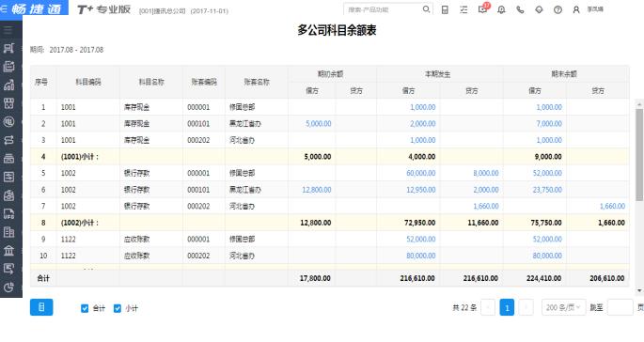644x342 pixels.
Task: Click the 期初余额 header group
Action: 331,74
